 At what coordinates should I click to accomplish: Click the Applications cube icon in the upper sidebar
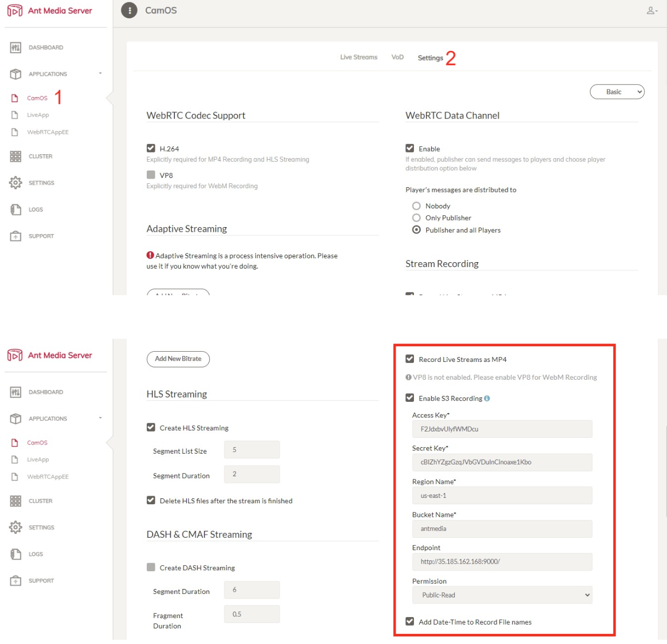click(16, 74)
